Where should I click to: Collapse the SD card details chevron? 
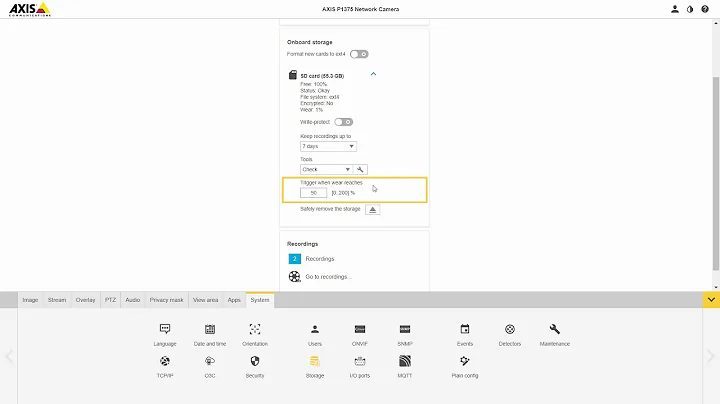coord(373,74)
